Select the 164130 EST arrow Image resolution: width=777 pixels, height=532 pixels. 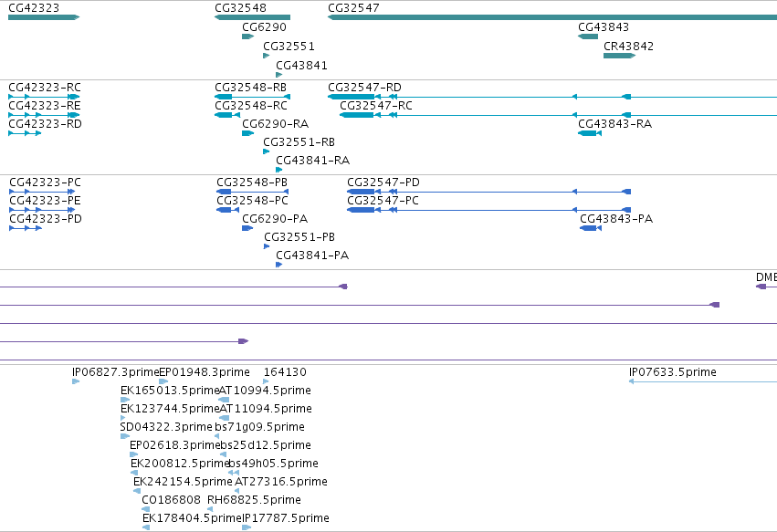click(266, 381)
